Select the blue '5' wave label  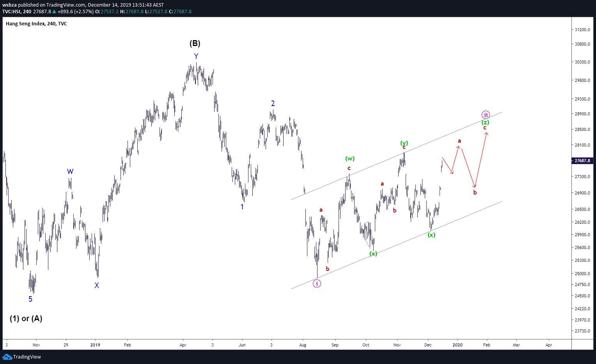[x=30, y=299]
